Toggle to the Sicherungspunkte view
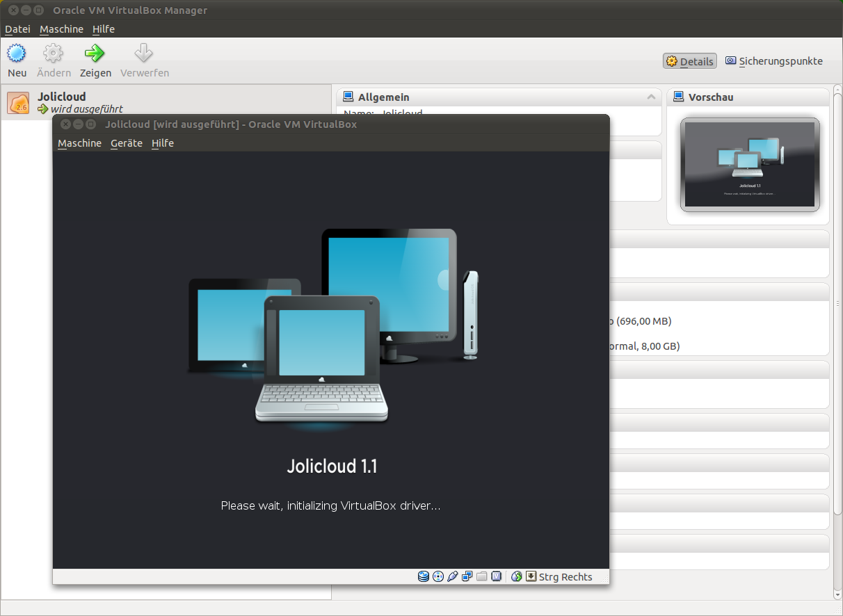The width and height of the screenshot is (843, 616). (x=773, y=60)
